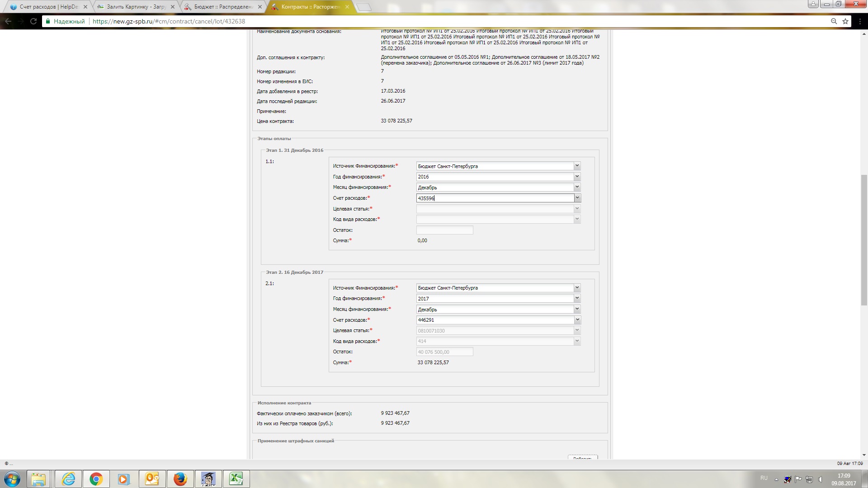Open Год финансирования 2016 dropdown
Viewport: 868px width, 488px height.
577,177
